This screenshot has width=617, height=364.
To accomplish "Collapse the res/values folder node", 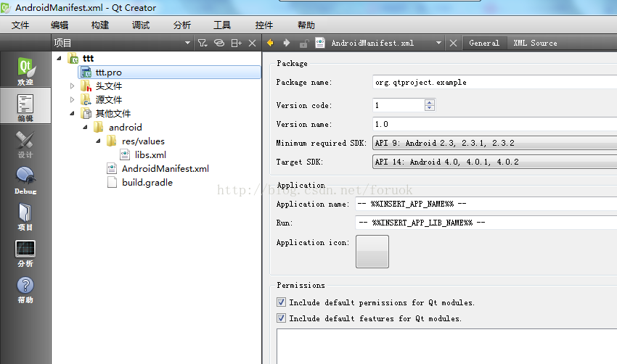I will (x=99, y=141).
